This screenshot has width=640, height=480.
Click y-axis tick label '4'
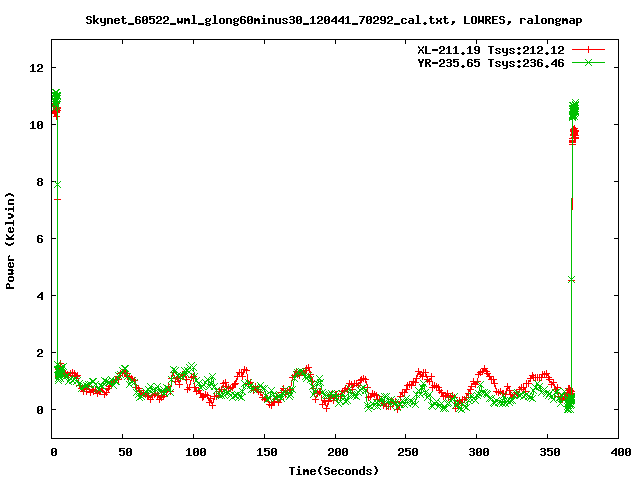40,296
